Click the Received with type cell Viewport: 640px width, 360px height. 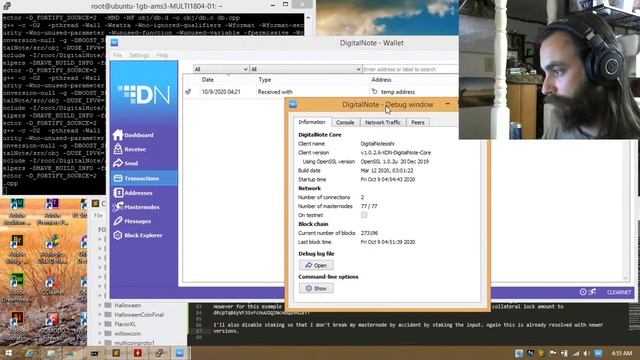coord(275,92)
